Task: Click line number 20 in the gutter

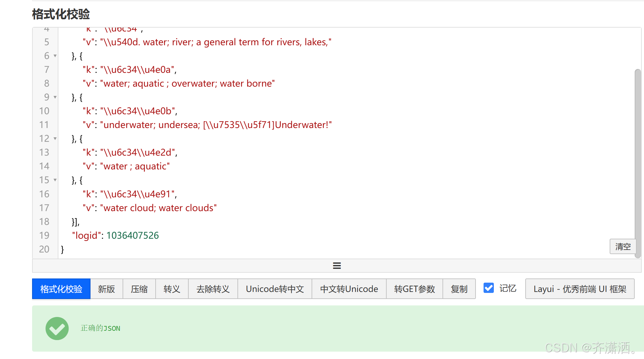Action: tap(44, 249)
